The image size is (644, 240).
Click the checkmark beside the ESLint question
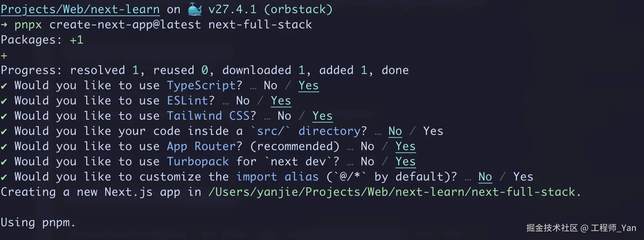coord(4,101)
